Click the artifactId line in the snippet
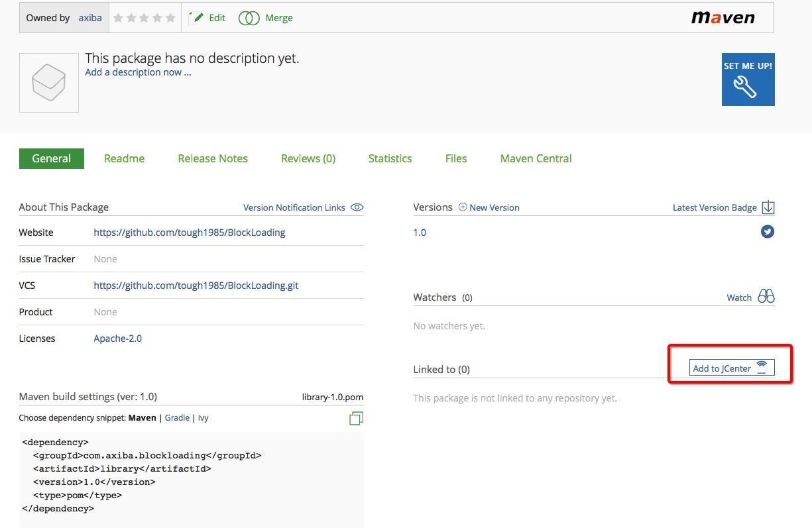Viewport: 812px width, 528px height. coord(122,468)
